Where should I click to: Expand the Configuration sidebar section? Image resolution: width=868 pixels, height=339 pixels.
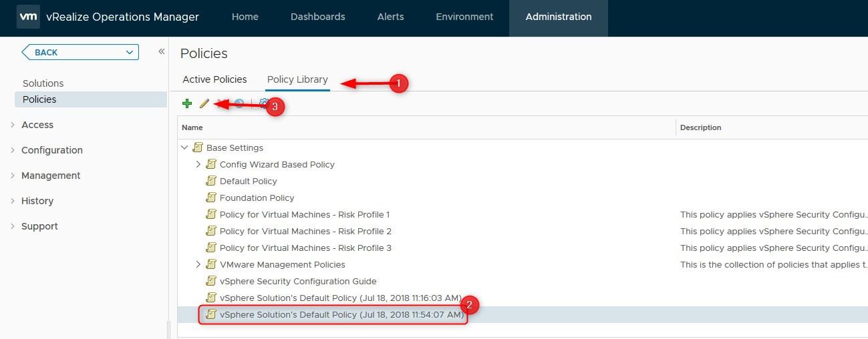point(52,150)
